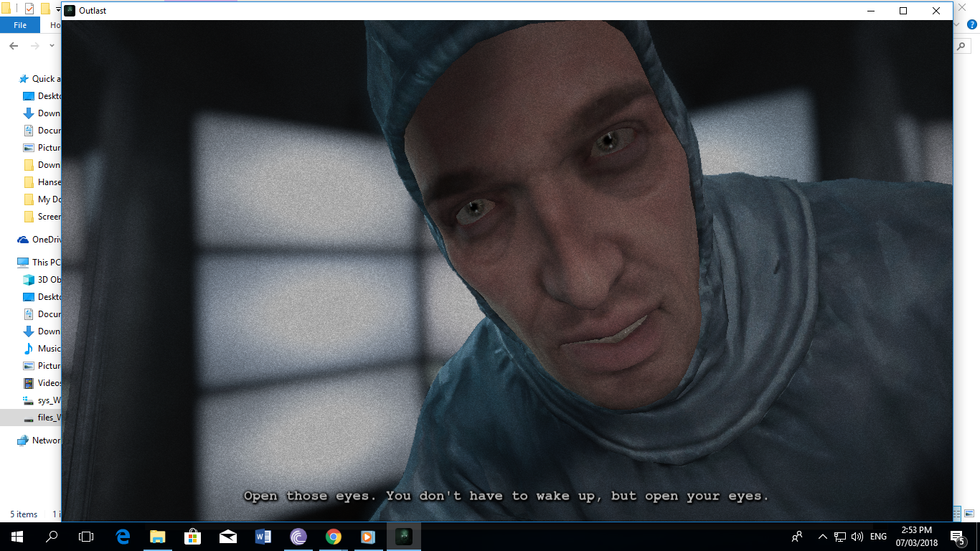Open the media player taskbar icon
The image size is (980, 551).
368,536
